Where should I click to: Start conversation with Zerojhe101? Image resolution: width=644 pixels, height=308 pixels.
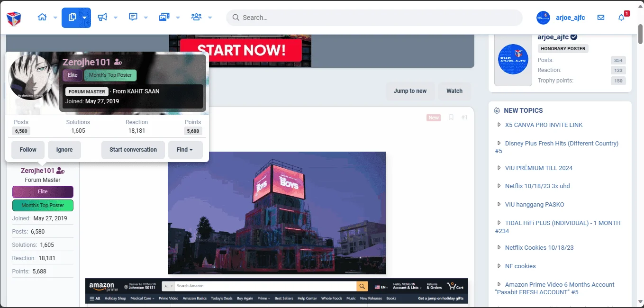point(133,150)
